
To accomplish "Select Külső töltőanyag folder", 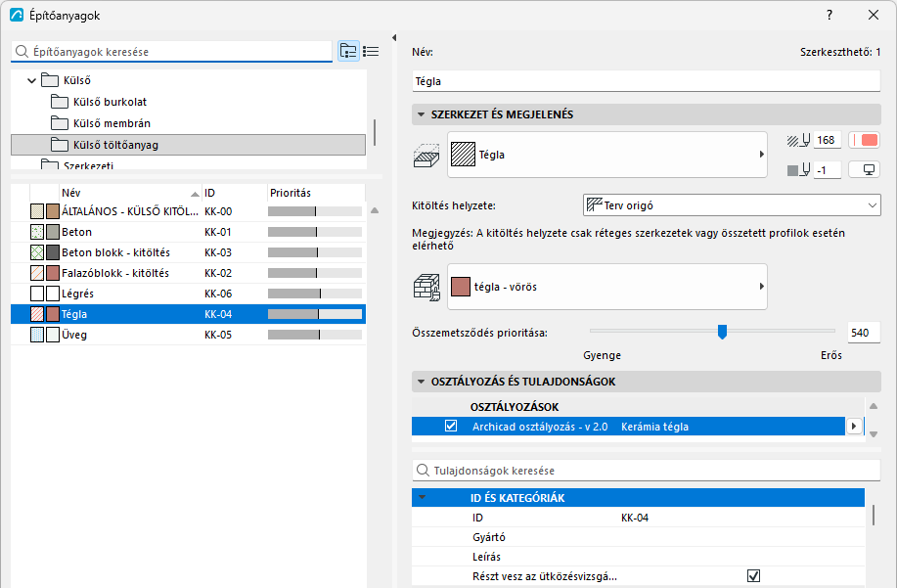I will click(x=188, y=145).
